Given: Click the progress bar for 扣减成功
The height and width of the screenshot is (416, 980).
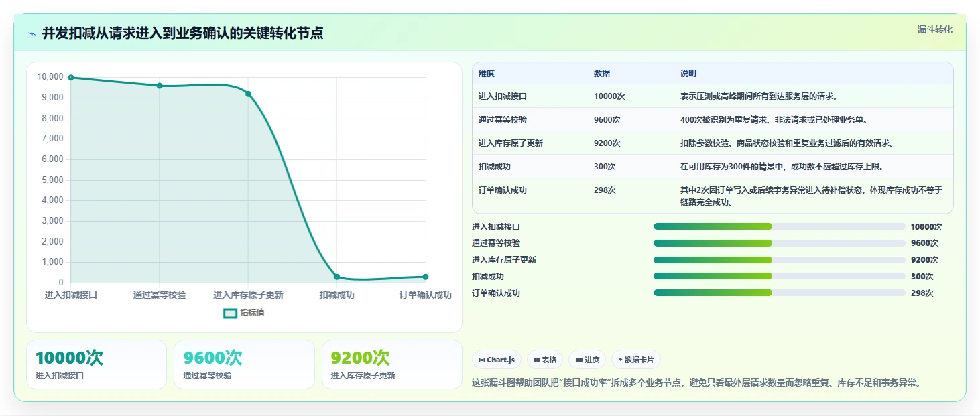Looking at the screenshot, I should (x=779, y=276).
